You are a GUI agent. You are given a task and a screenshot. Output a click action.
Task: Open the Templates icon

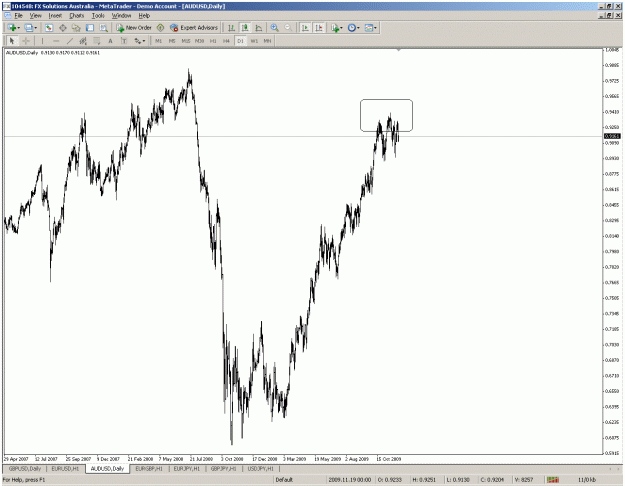click(x=369, y=28)
